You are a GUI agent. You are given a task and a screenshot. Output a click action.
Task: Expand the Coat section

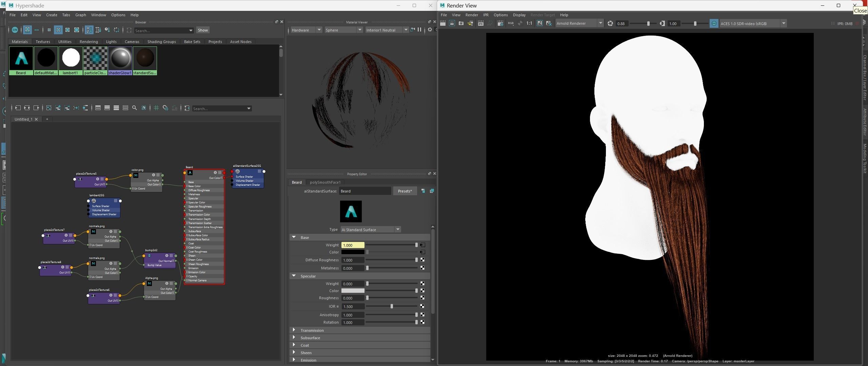point(294,345)
